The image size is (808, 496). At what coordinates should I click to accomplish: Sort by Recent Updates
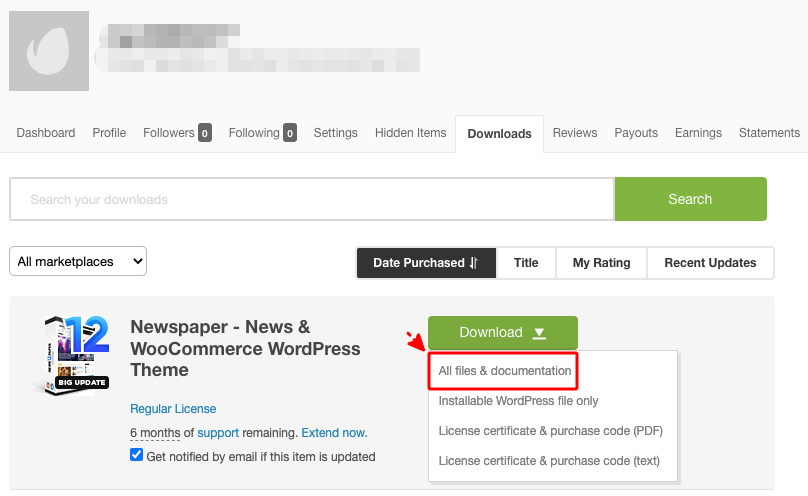pyautogui.click(x=710, y=263)
